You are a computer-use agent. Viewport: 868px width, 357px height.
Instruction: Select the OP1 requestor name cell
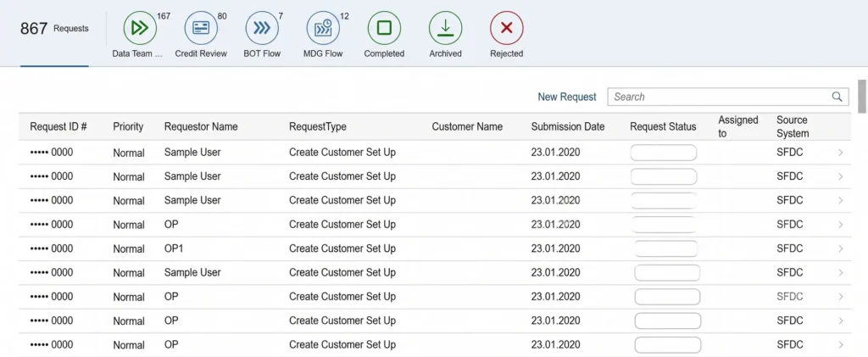(x=174, y=248)
